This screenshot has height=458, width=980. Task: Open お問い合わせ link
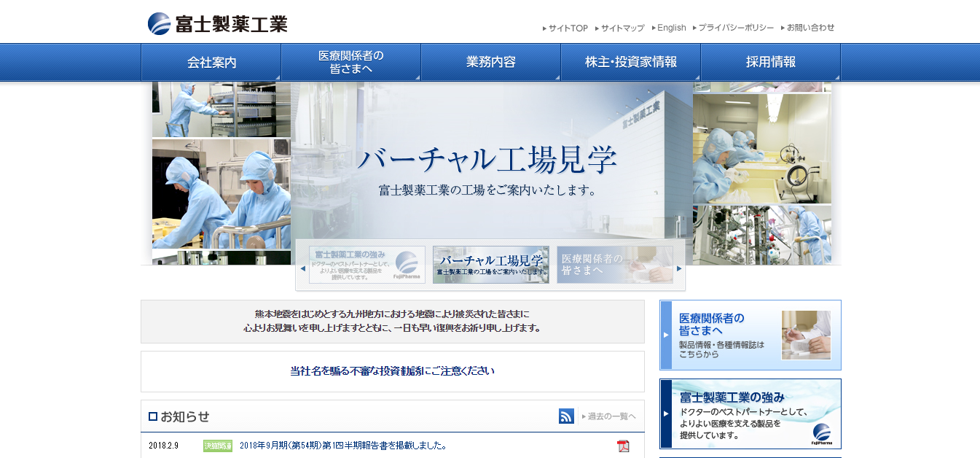pos(807,28)
